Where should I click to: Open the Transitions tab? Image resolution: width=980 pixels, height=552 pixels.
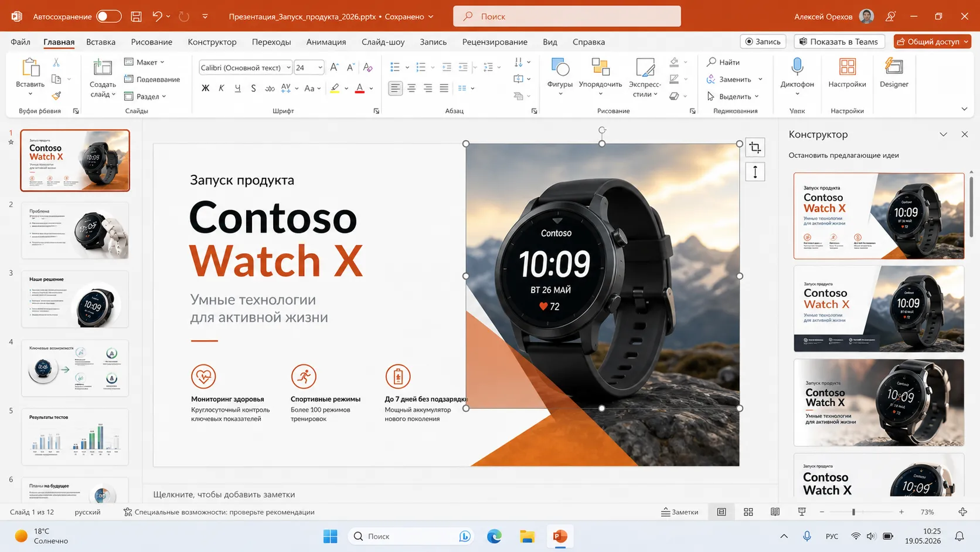pos(271,42)
